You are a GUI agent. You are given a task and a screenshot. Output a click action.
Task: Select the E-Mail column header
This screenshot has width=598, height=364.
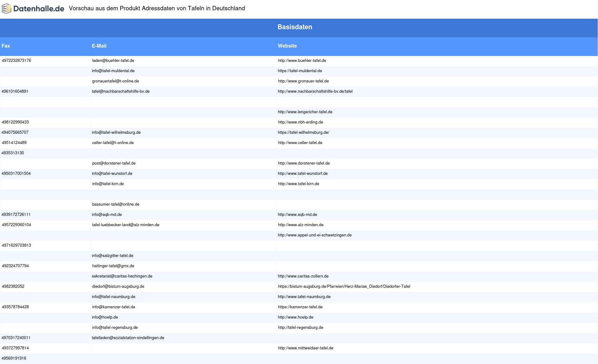click(99, 46)
